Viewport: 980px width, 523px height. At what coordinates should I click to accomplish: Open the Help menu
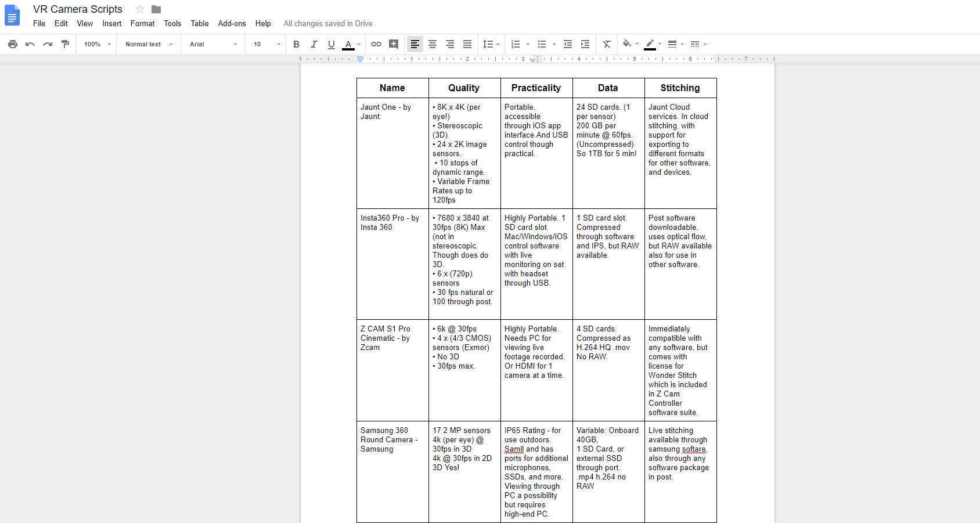263,24
